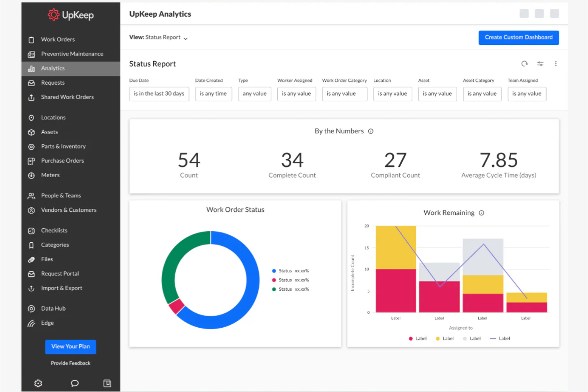Show info for Work Remaining chart
588x392 pixels.
[482, 213]
